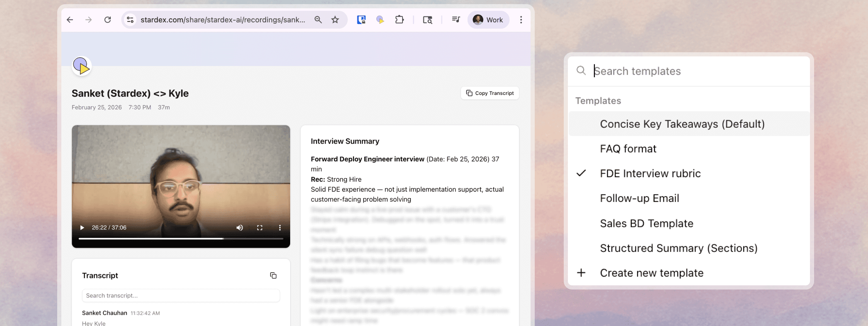Click the Stardex logo on the page

[81, 66]
